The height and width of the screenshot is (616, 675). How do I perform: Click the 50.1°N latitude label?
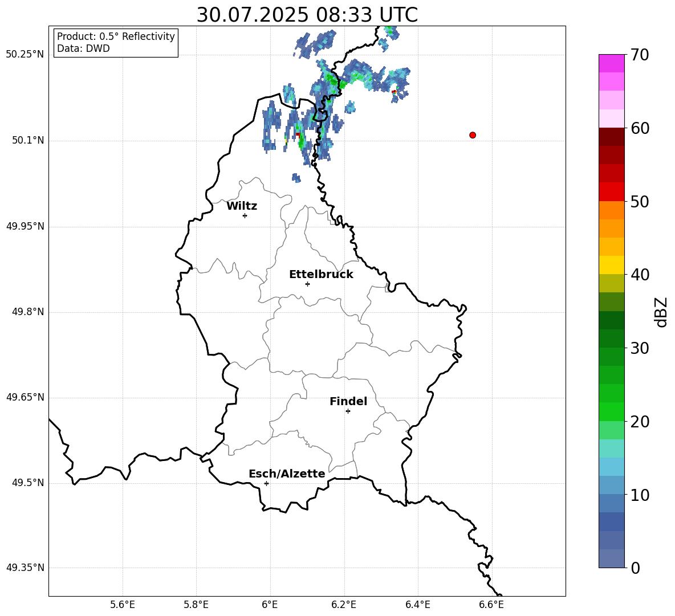click(x=28, y=140)
